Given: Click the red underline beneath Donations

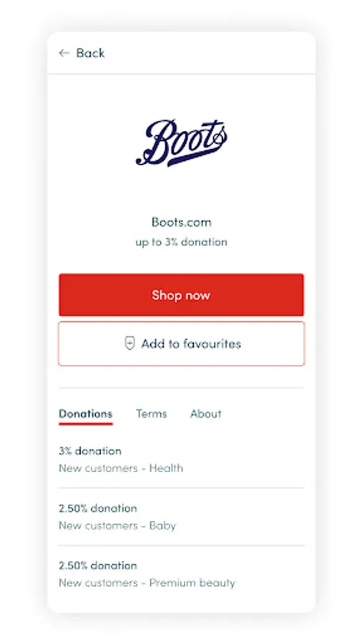Looking at the screenshot, I should coord(85,424).
